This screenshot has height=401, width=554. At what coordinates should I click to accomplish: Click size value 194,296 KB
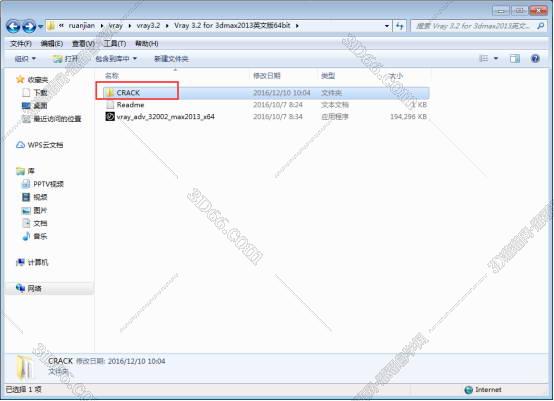pos(408,116)
